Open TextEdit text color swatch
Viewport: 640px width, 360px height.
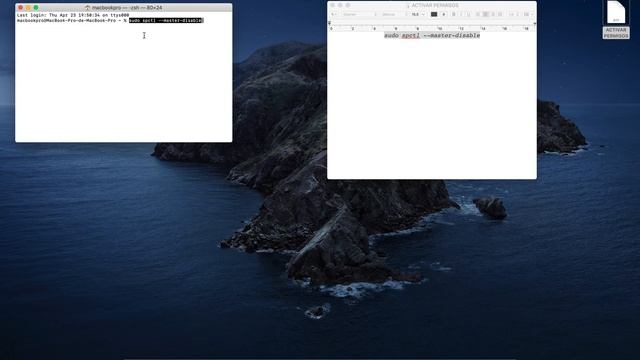click(434, 14)
